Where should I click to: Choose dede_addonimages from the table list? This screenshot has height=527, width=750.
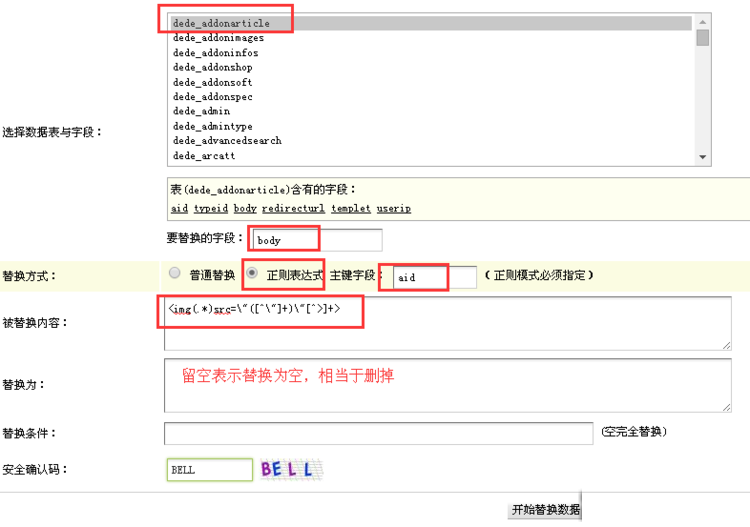click(218, 38)
